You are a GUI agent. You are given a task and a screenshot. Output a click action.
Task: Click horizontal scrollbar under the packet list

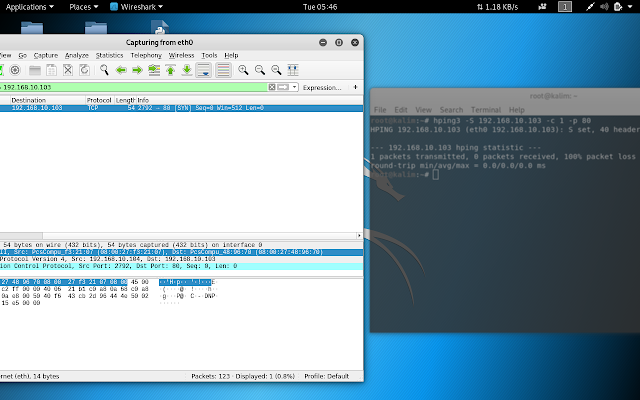(x=21, y=236)
